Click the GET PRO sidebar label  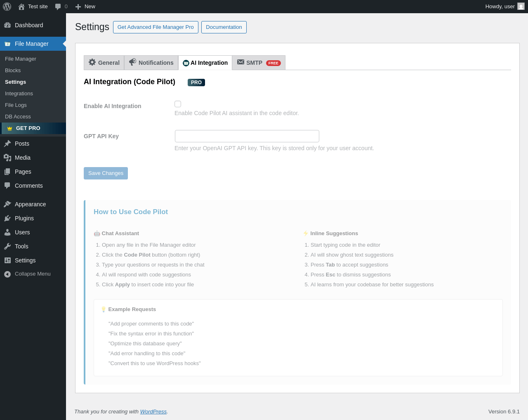[28, 128]
